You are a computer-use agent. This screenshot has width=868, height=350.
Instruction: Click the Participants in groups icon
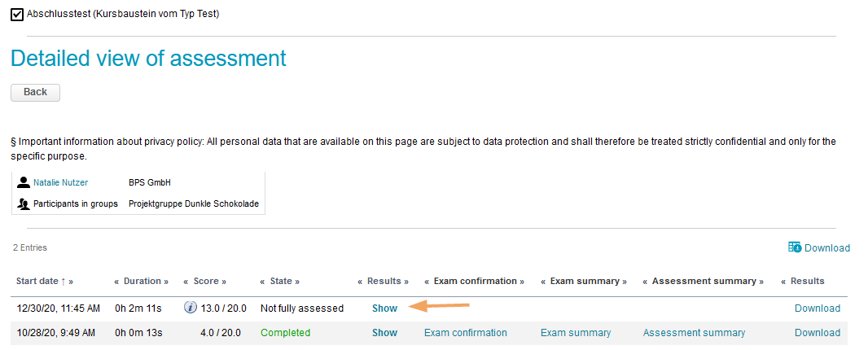24,204
